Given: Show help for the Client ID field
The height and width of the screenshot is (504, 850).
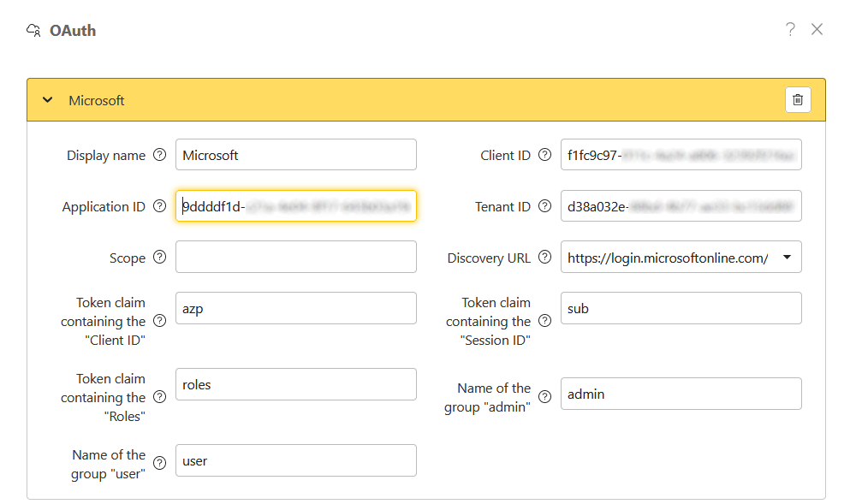Looking at the screenshot, I should tap(544, 156).
